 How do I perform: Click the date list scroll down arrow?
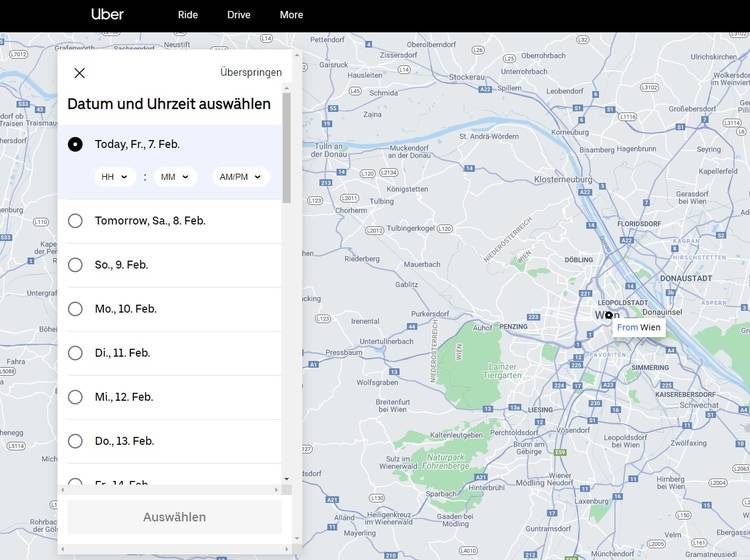287,479
